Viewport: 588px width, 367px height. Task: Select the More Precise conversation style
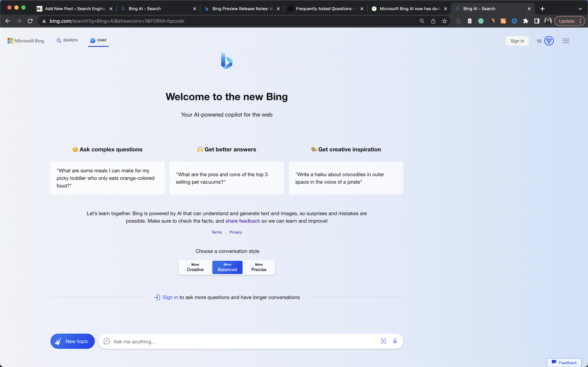[x=258, y=267]
